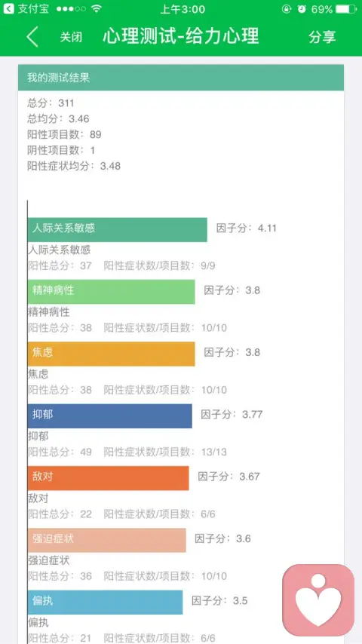Viewport: 362px width, 644px height.
Task: Click the 分享 share button
Action: click(322, 37)
